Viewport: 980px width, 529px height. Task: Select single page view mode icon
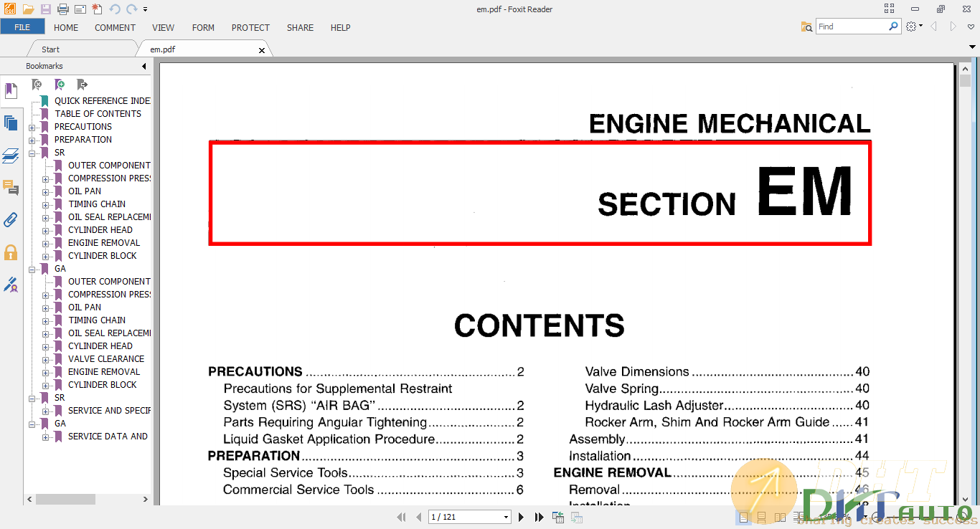[x=744, y=517]
